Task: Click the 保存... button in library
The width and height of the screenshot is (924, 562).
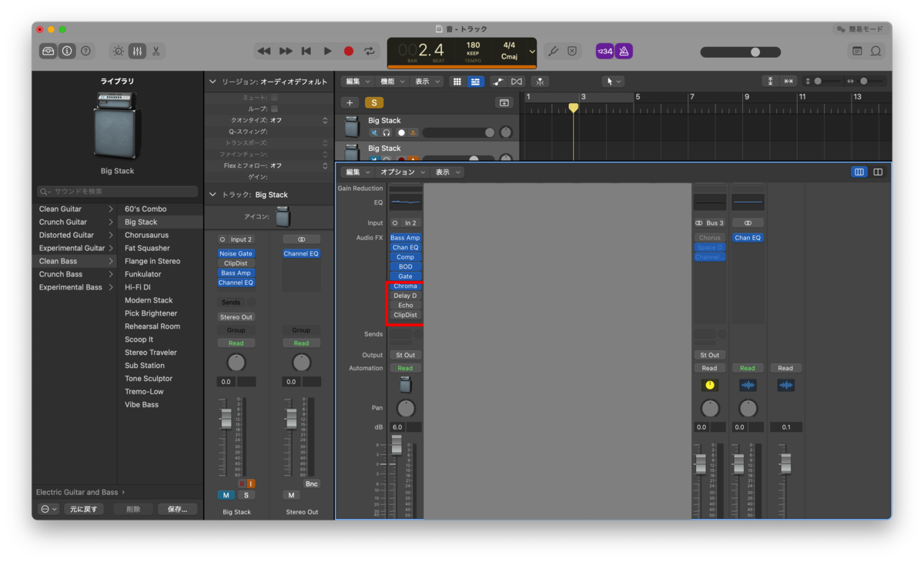Action: pyautogui.click(x=177, y=509)
